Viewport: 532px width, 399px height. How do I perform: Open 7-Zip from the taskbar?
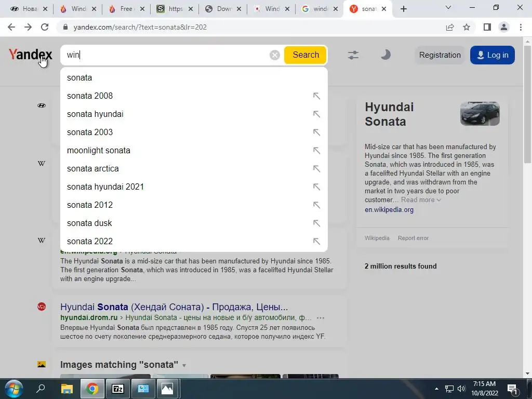(x=117, y=389)
